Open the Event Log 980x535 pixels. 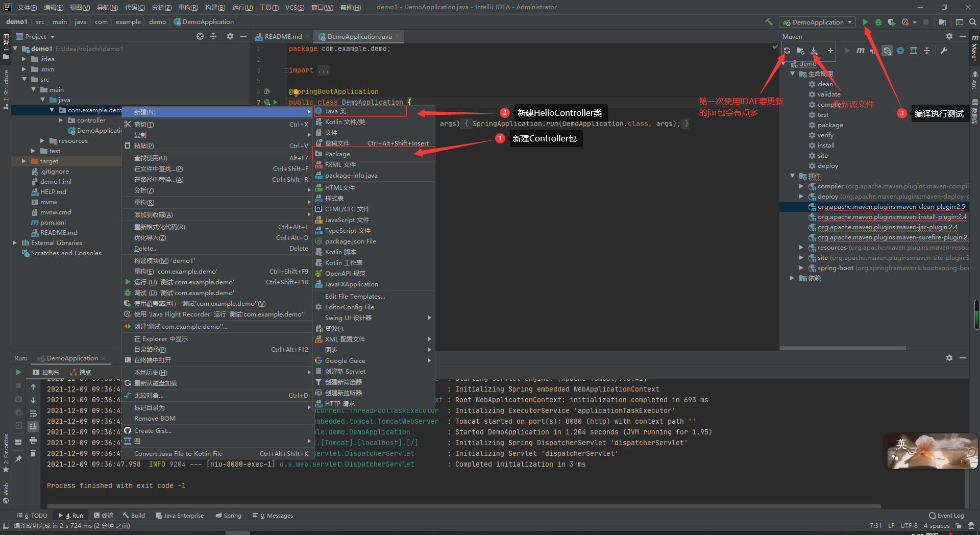coord(948,515)
